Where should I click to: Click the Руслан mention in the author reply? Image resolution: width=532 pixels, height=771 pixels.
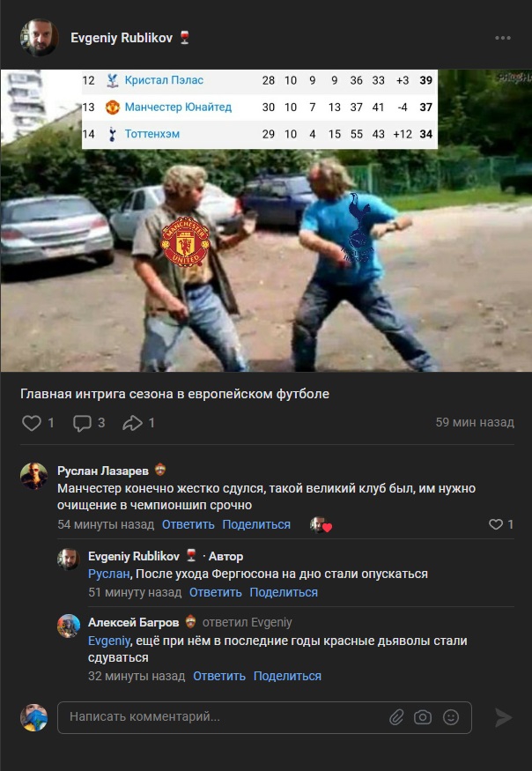pos(109,574)
